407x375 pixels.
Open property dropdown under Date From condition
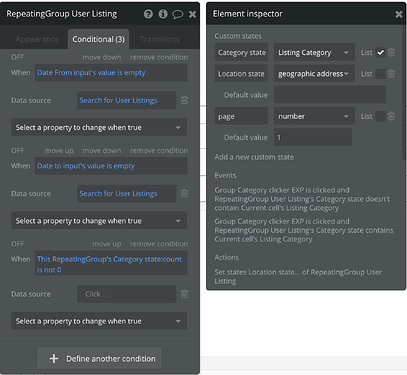[99, 127]
